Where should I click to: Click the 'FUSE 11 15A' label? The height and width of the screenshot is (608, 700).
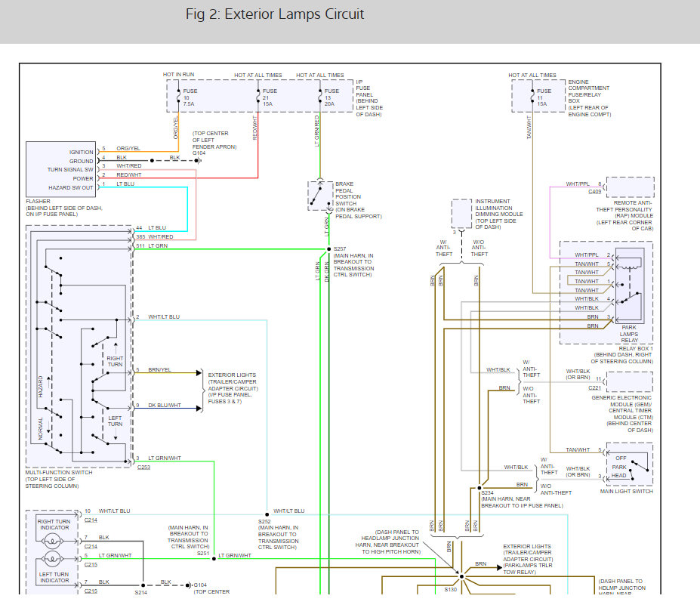click(544, 97)
